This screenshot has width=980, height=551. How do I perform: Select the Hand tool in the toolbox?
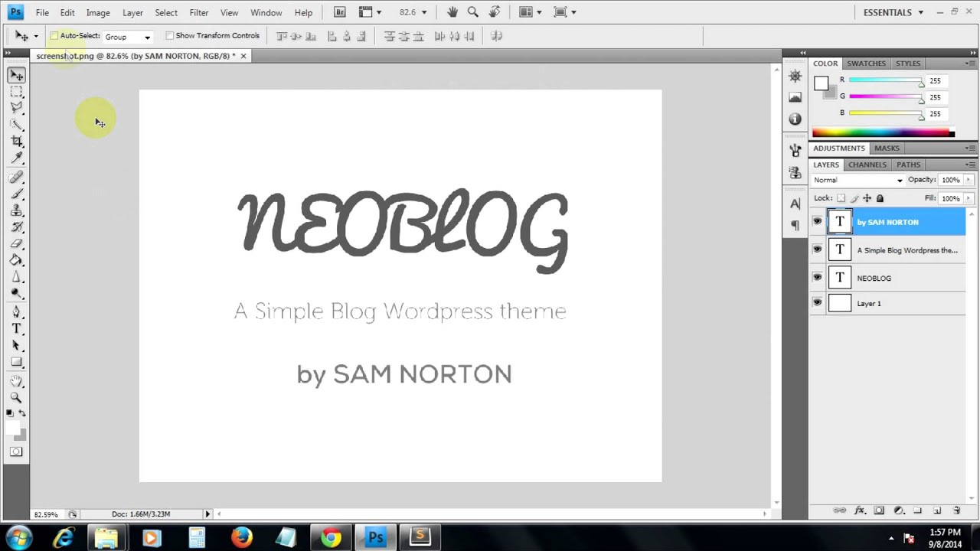pos(16,381)
